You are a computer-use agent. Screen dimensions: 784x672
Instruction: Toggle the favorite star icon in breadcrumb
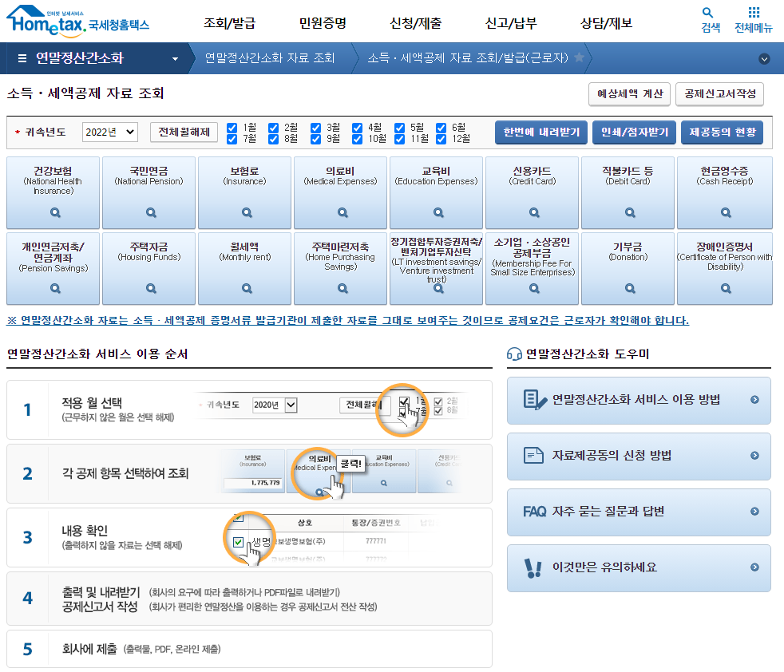click(x=579, y=57)
